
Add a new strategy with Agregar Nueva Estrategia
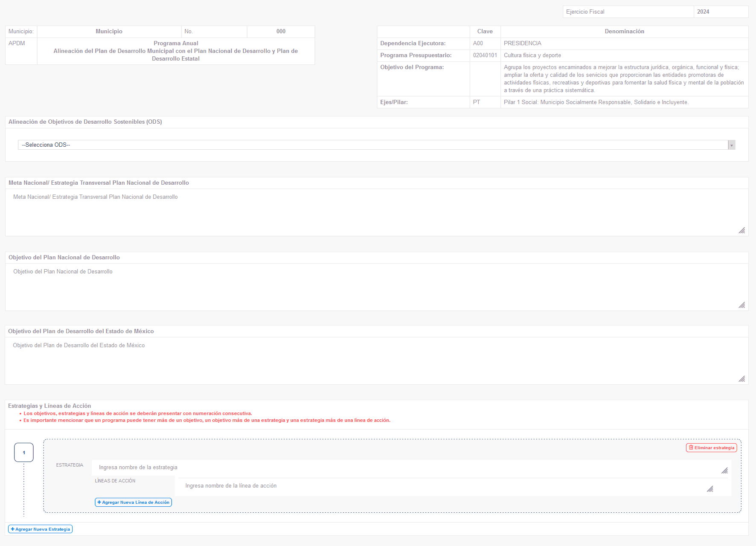(x=41, y=529)
